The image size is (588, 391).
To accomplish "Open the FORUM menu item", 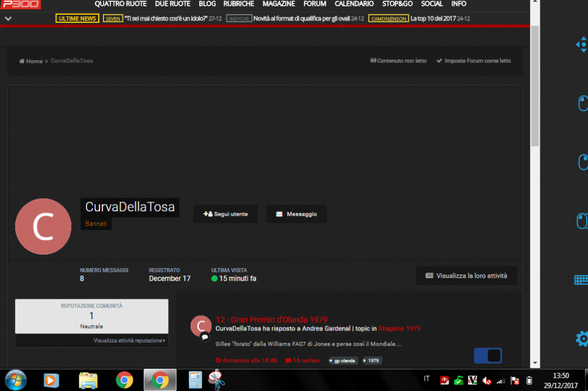I will [x=315, y=4].
